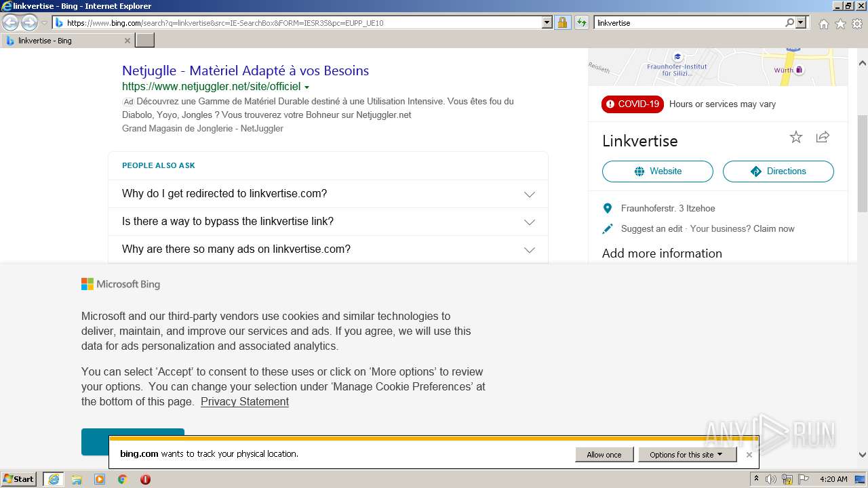Viewport: 868px width, 488px height.
Task: Open Favorites star icon
Action: [x=840, y=24]
